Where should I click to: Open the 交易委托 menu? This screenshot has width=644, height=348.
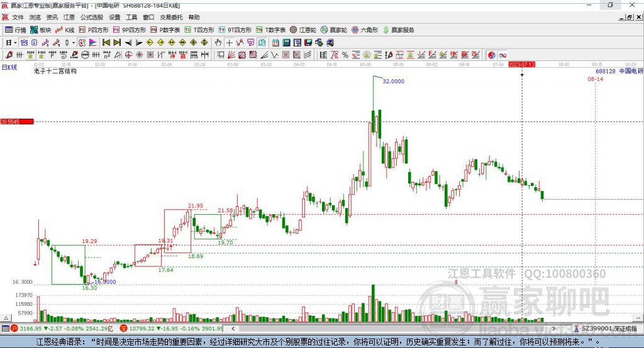pyautogui.click(x=171, y=17)
